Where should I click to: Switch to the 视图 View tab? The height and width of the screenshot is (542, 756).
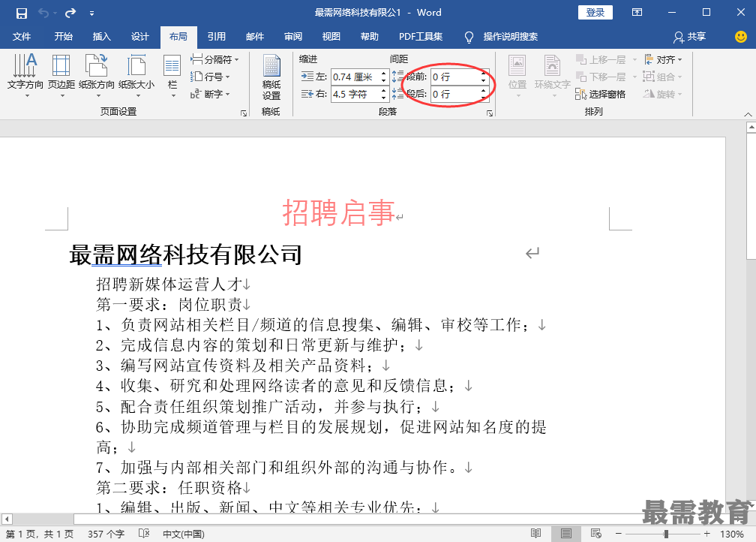[x=331, y=37]
